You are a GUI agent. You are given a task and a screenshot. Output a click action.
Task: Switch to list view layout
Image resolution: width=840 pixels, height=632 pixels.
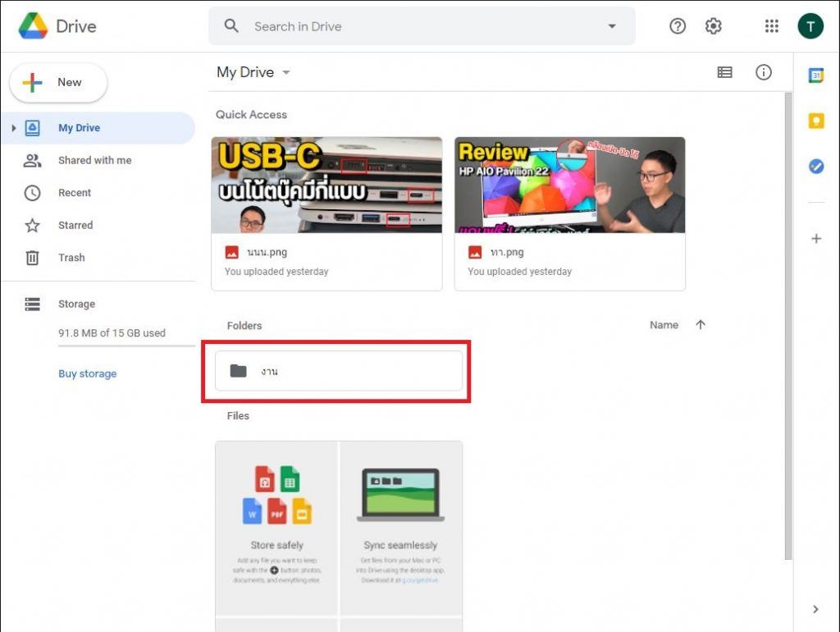point(724,72)
